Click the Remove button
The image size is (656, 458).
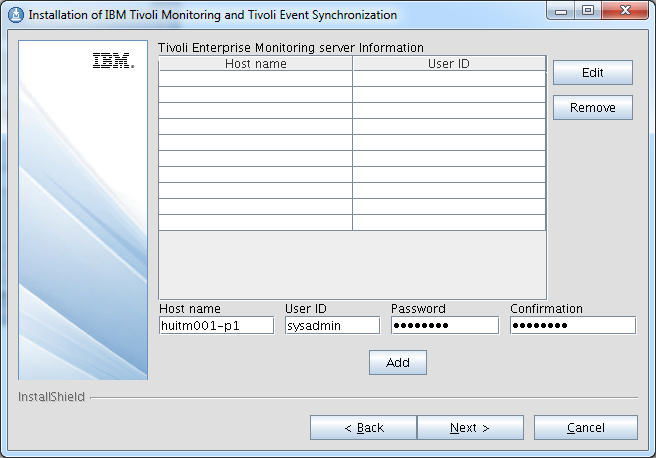(592, 107)
